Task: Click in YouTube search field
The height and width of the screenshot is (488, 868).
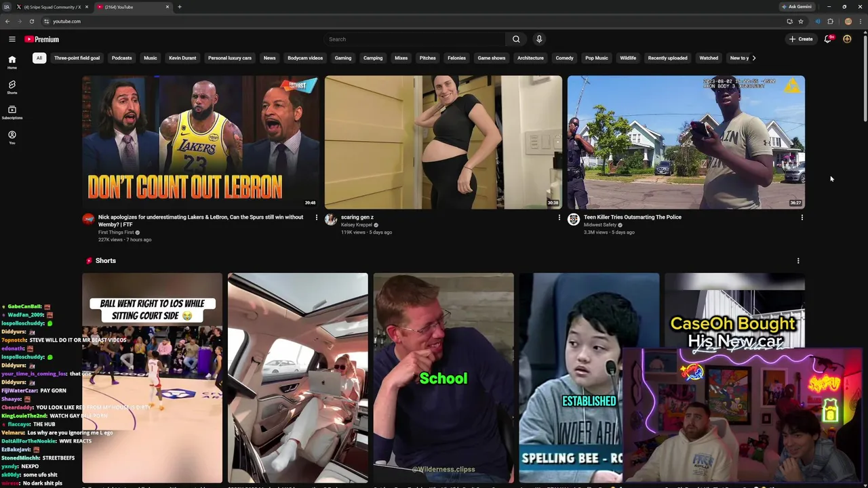Action: (x=415, y=39)
